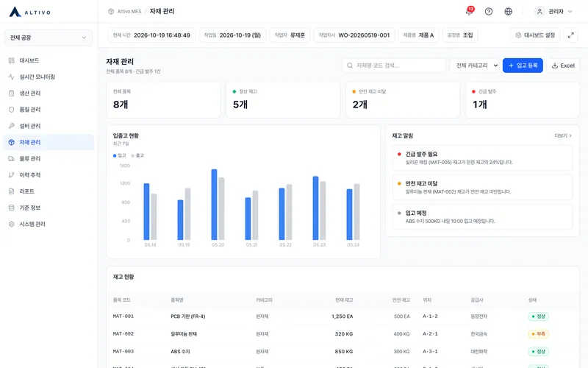Click the Excel export button
This screenshot has height=368, width=588.
coord(563,66)
